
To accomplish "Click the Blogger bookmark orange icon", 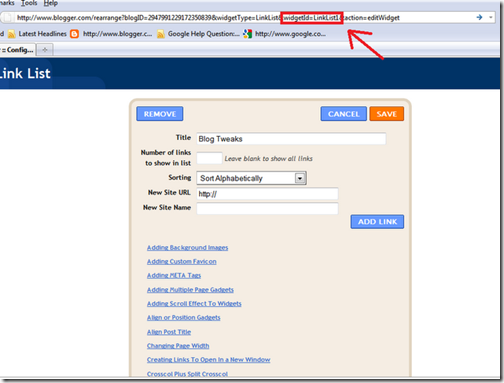I will click(75, 34).
